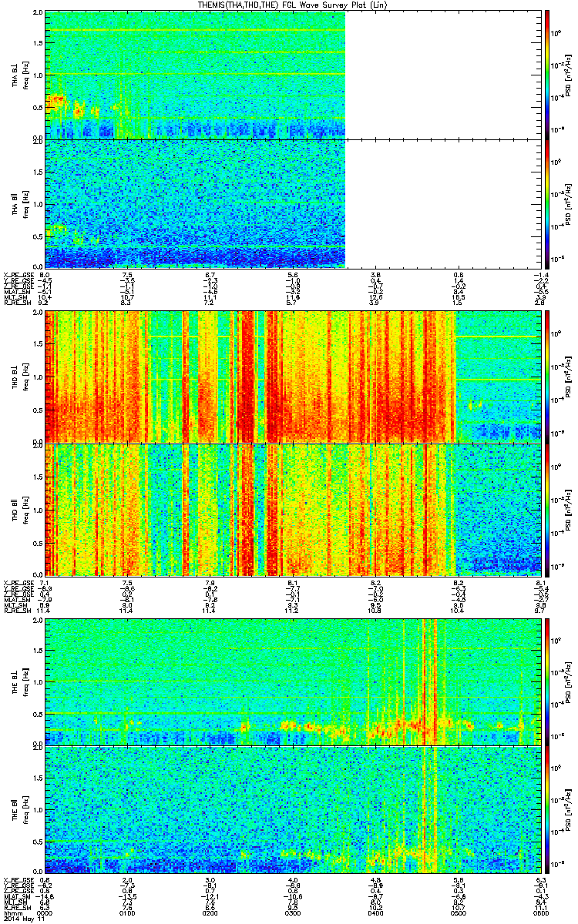Click MLT_SM row label under THA panels
This screenshot has width=578, height=924.
coord(17,298)
